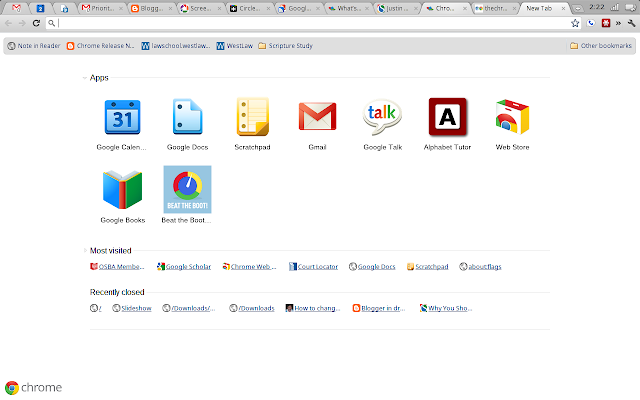Switch to the Chro... tab

click(x=445, y=8)
